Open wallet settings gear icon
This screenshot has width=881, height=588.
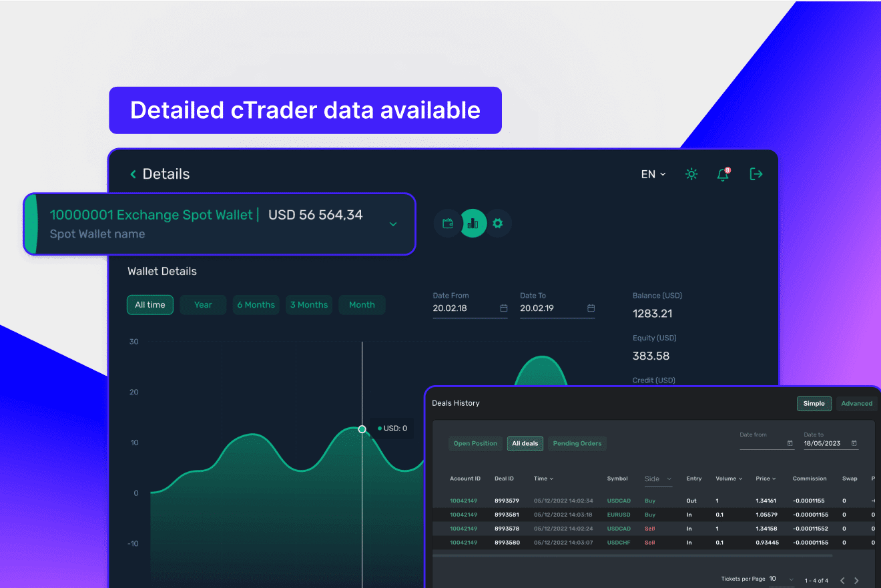pyautogui.click(x=498, y=224)
